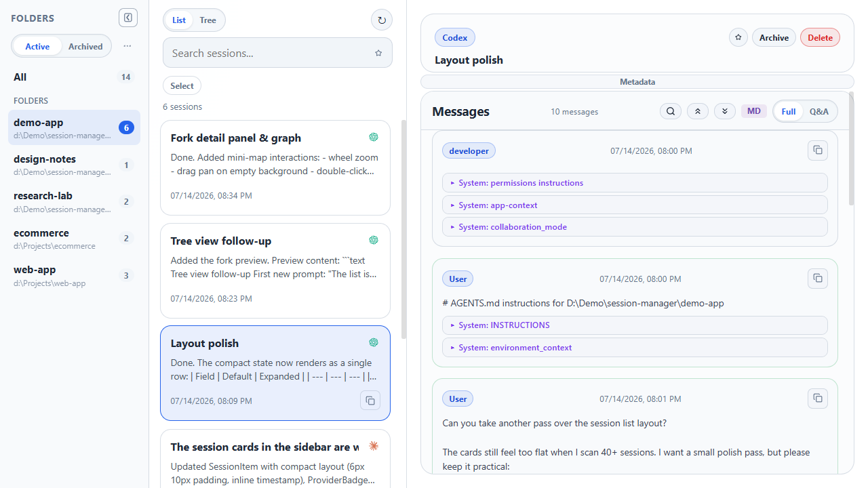Open the session cards in the sidebar session
The image size is (868, 488).
point(275,459)
